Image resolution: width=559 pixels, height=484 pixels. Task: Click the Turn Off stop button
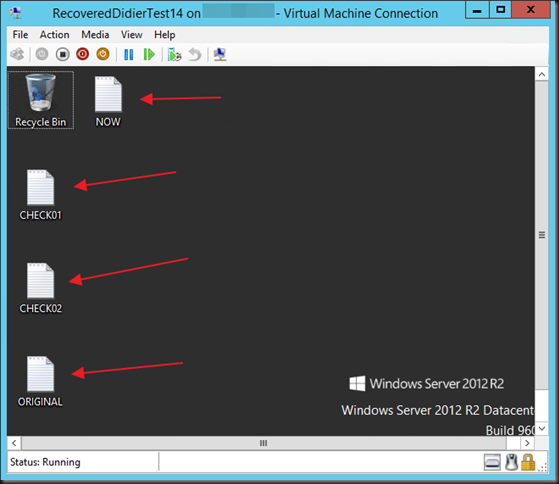click(62, 55)
